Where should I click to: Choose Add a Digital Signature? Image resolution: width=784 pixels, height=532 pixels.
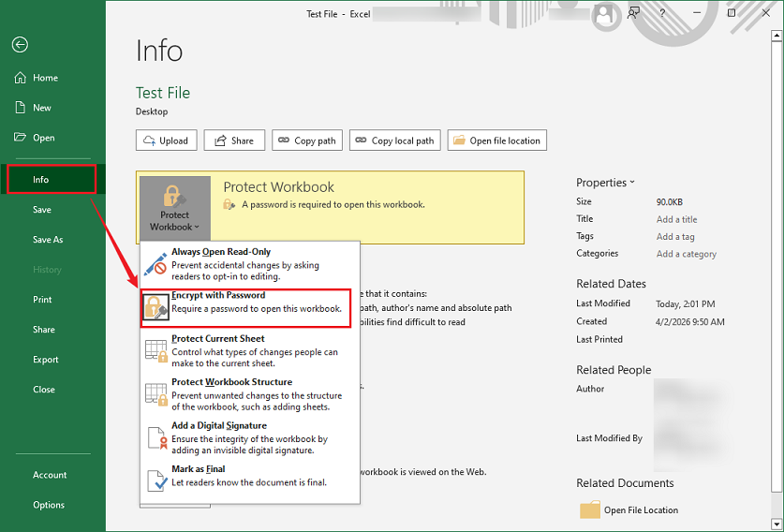(250, 438)
